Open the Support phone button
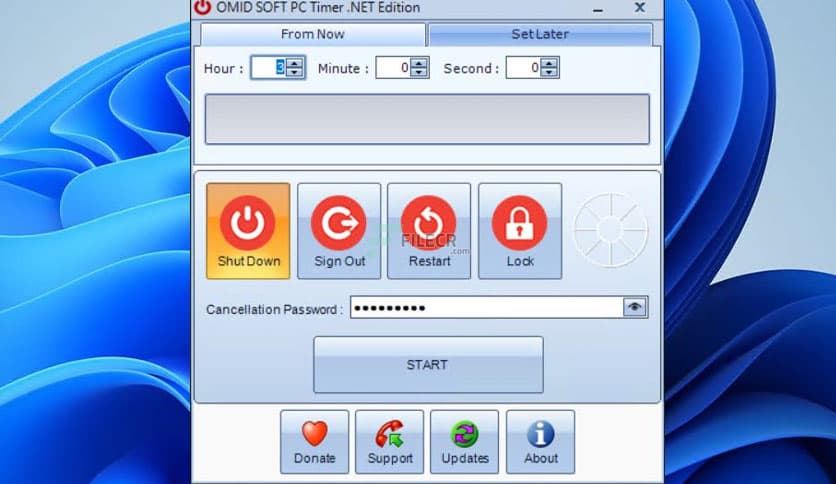Image resolution: width=836 pixels, height=484 pixels. (390, 442)
